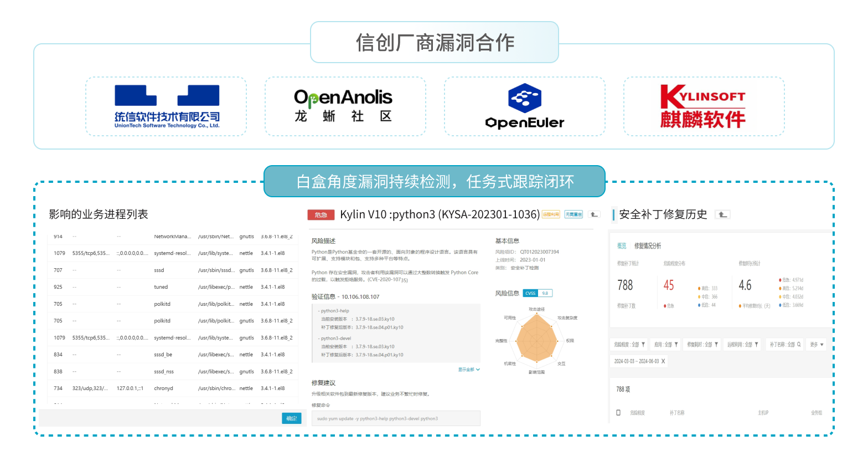Click the 业务组 table column header

coord(817,413)
